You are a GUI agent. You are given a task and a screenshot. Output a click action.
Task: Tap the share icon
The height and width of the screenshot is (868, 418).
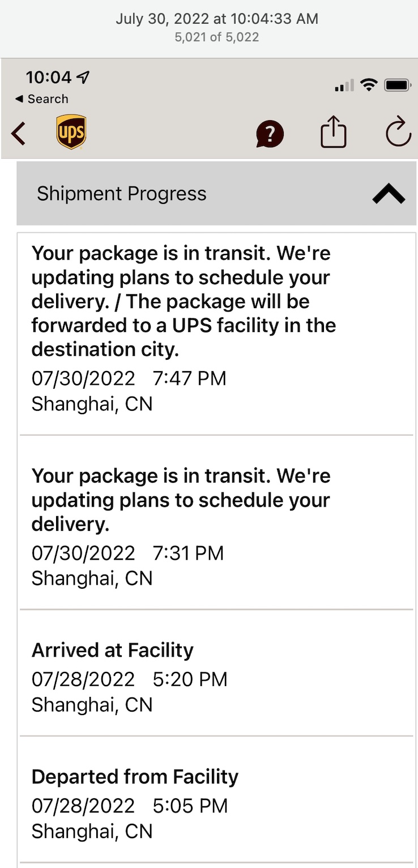pos(333,131)
